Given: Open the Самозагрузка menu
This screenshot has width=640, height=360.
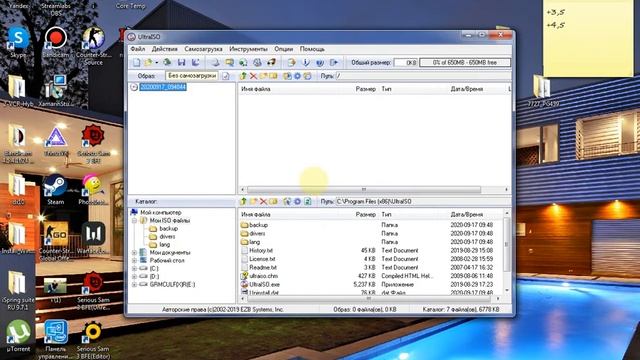Looking at the screenshot, I should 203,49.
